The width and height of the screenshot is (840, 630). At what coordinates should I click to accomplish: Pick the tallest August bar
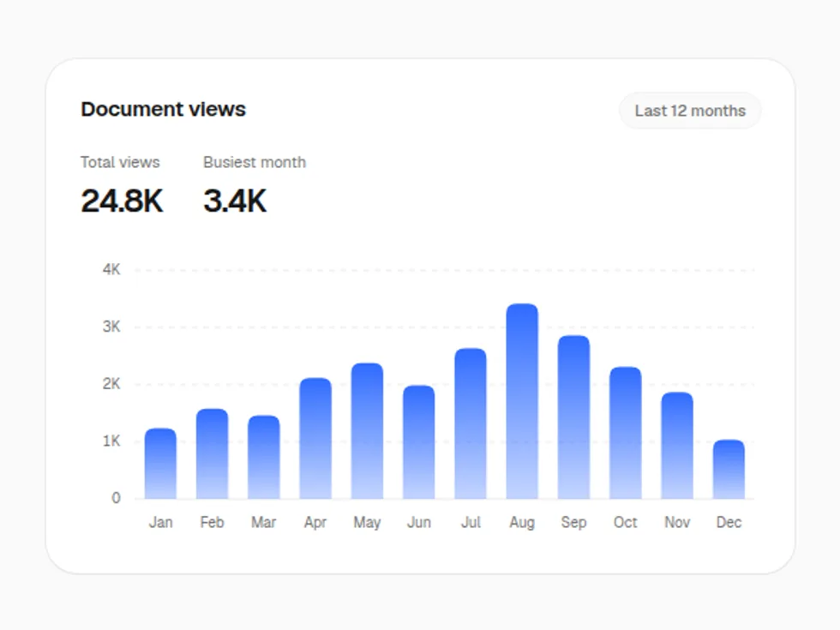point(522,401)
